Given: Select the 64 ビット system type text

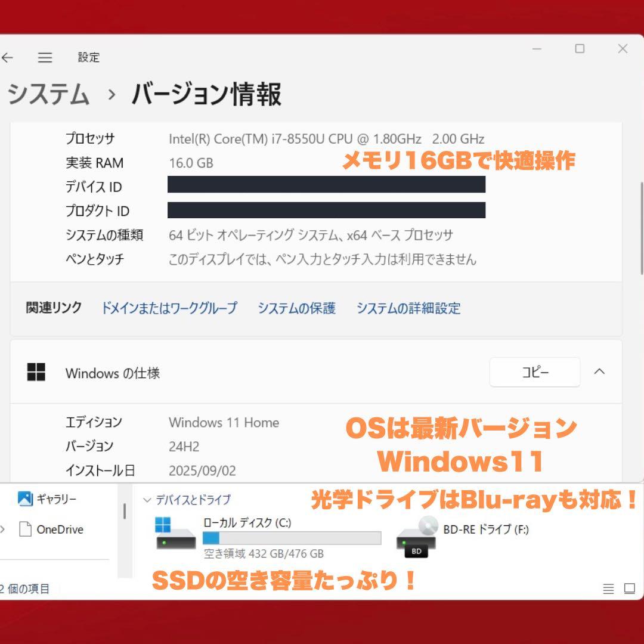Looking at the screenshot, I should click(311, 235).
